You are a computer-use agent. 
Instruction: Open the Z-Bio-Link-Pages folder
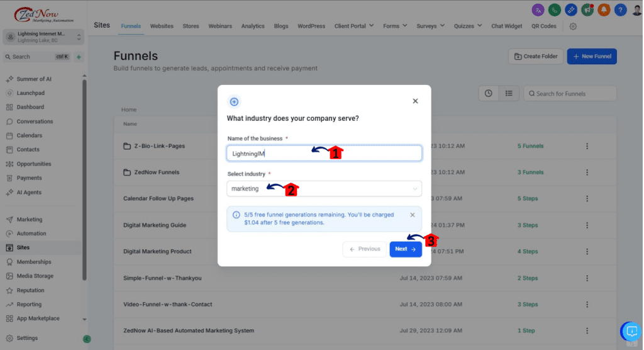tap(159, 146)
